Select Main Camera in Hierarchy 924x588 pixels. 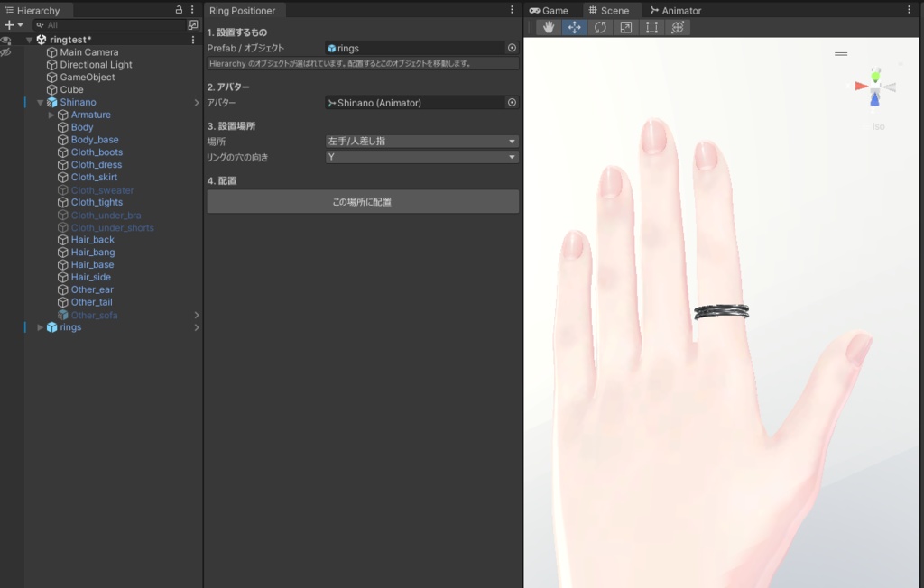coord(89,52)
